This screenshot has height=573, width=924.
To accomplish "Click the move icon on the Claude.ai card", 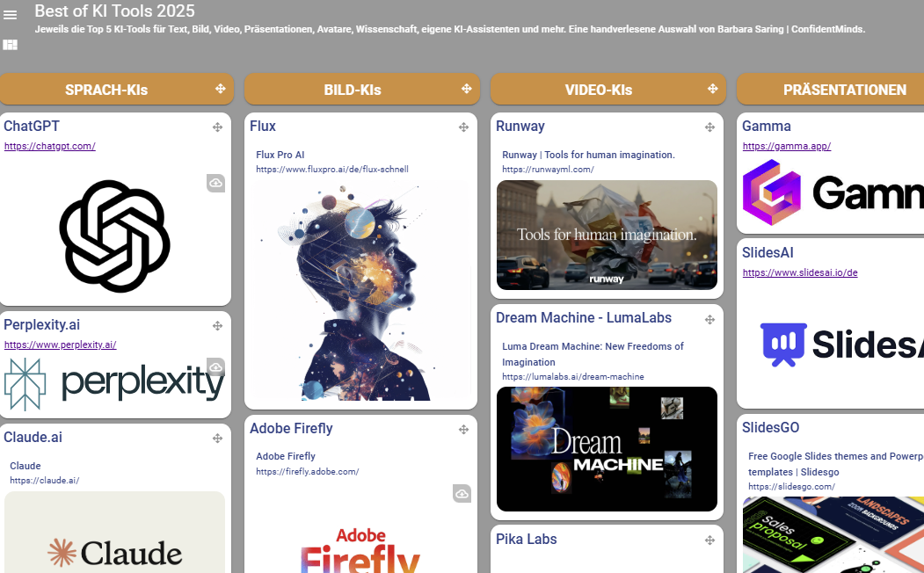I will [x=217, y=439].
